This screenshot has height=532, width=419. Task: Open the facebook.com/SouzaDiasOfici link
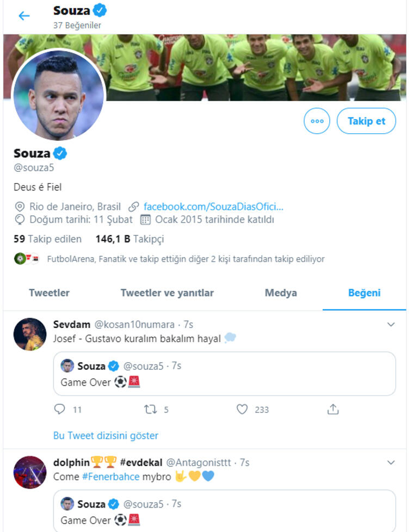point(213,207)
